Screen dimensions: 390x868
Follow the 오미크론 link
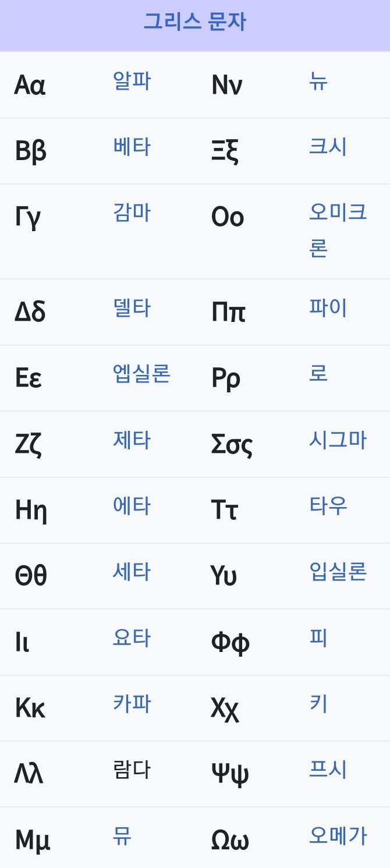[338, 230]
